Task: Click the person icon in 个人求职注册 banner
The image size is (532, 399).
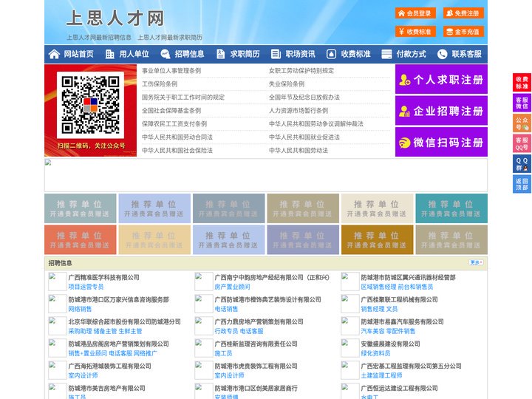Action: (404, 79)
